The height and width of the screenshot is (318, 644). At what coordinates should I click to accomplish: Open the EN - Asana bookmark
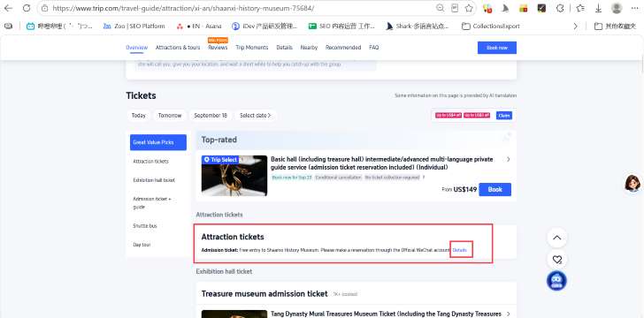pos(199,26)
